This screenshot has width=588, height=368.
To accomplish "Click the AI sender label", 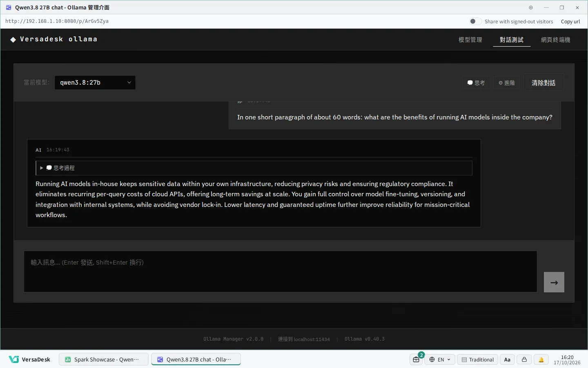I will click(38, 150).
